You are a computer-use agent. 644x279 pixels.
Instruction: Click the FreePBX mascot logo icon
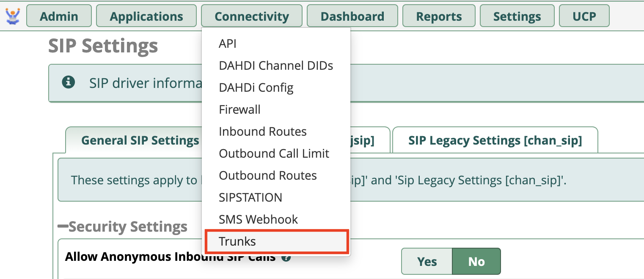[x=12, y=16]
